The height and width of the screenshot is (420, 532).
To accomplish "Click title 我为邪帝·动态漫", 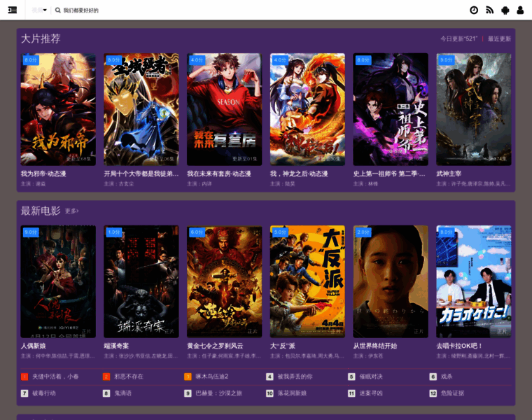I will pyautogui.click(x=43, y=174).
